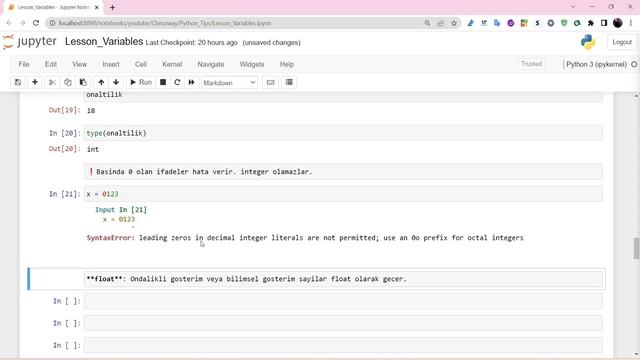Cut selected cells with scissors icon

[x=52, y=82]
